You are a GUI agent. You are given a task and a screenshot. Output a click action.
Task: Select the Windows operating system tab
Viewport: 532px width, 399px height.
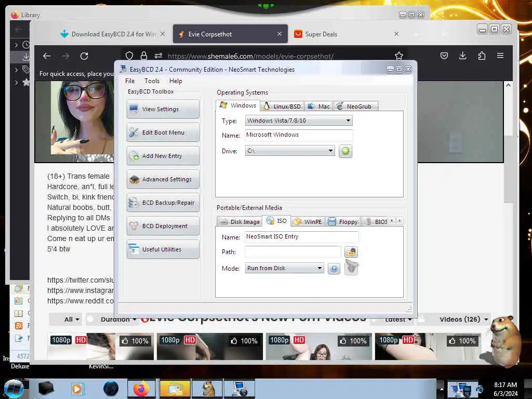pos(238,105)
